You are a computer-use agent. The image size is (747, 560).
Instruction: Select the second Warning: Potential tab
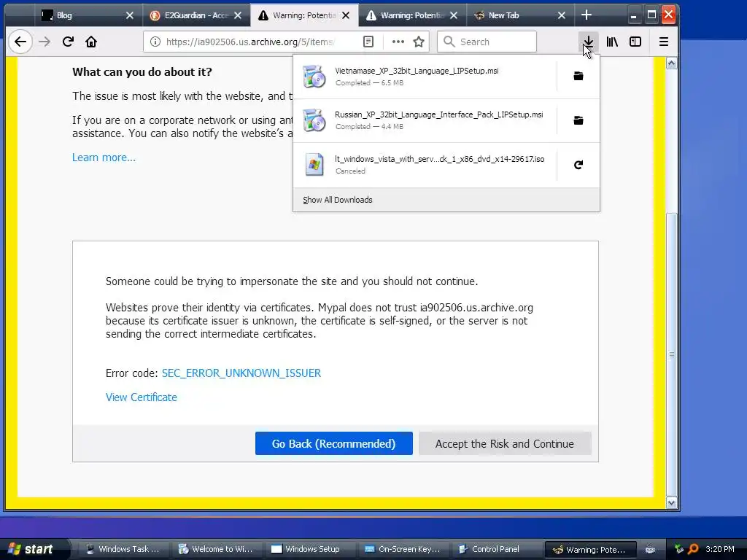pos(411,16)
